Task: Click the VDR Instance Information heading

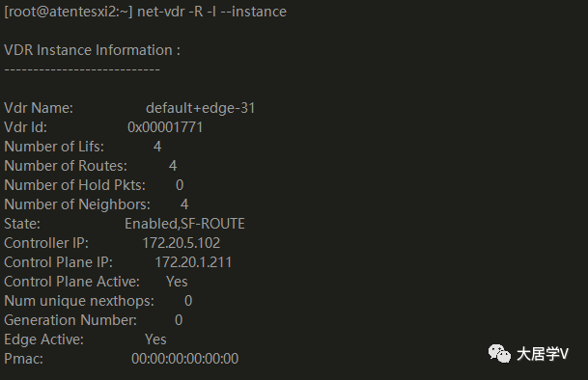Action: point(93,50)
